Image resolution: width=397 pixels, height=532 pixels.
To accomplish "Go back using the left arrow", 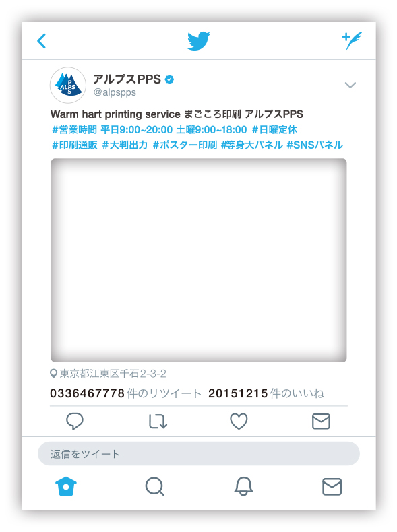I will tap(41, 41).
